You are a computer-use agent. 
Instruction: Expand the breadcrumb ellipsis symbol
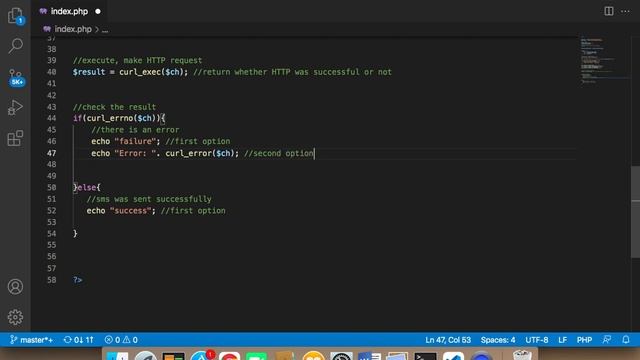tap(105, 29)
